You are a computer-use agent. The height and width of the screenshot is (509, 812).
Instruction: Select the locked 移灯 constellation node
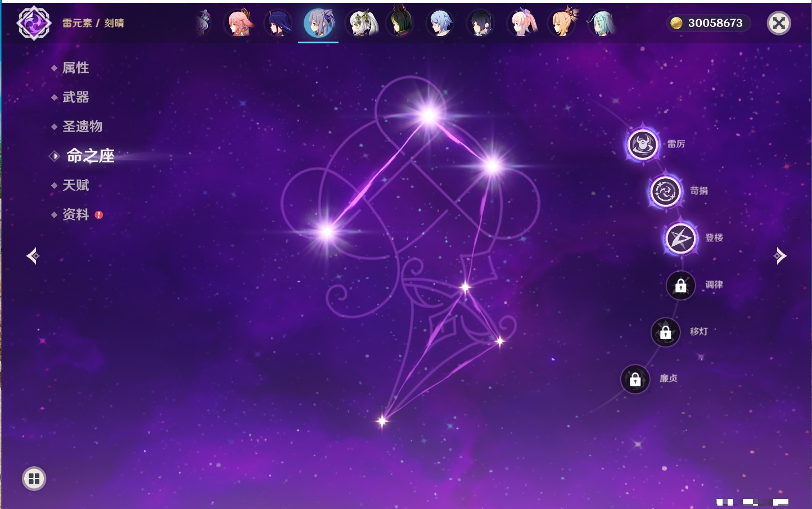[x=666, y=332]
